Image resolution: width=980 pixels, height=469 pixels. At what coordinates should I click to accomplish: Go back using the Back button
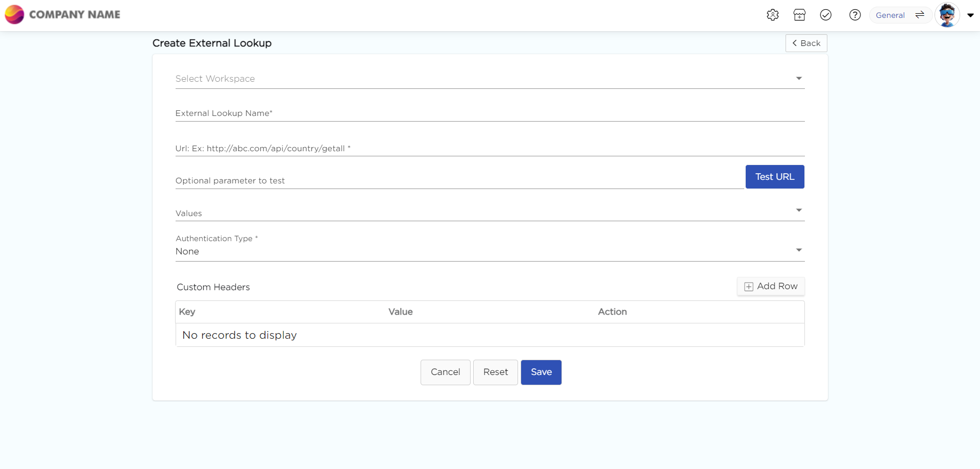[x=806, y=43]
